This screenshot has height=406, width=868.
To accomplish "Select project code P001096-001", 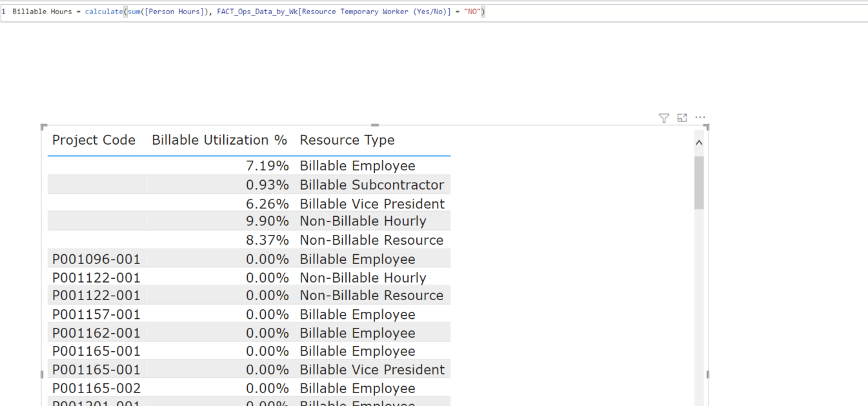I will pos(96,259).
